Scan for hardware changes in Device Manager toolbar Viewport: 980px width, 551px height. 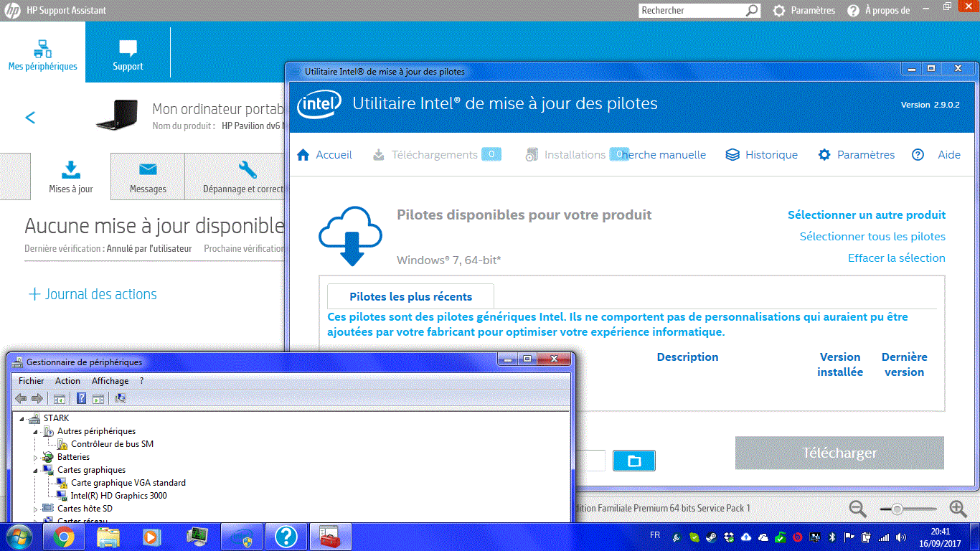click(x=121, y=398)
